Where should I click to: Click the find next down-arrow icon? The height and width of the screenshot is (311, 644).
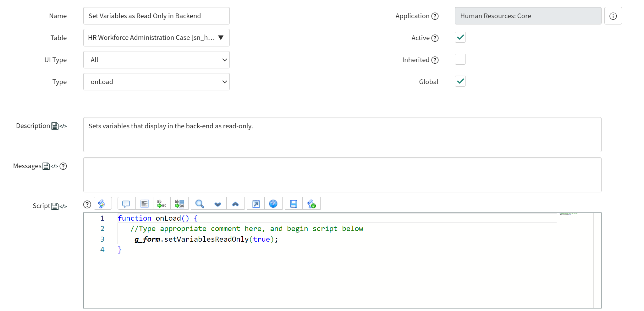point(217,204)
